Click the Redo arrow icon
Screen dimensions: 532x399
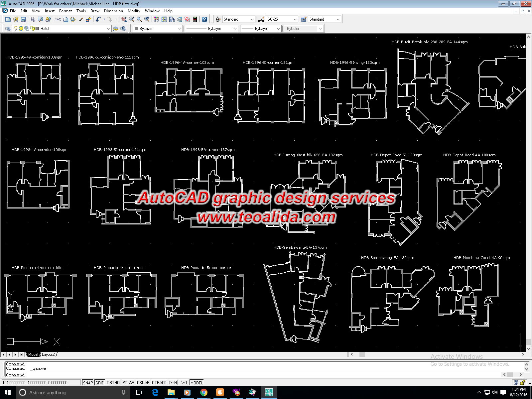click(x=110, y=19)
